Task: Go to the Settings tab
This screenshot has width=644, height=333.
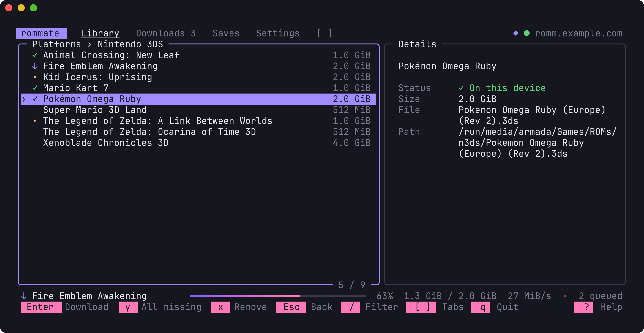Action: click(278, 33)
